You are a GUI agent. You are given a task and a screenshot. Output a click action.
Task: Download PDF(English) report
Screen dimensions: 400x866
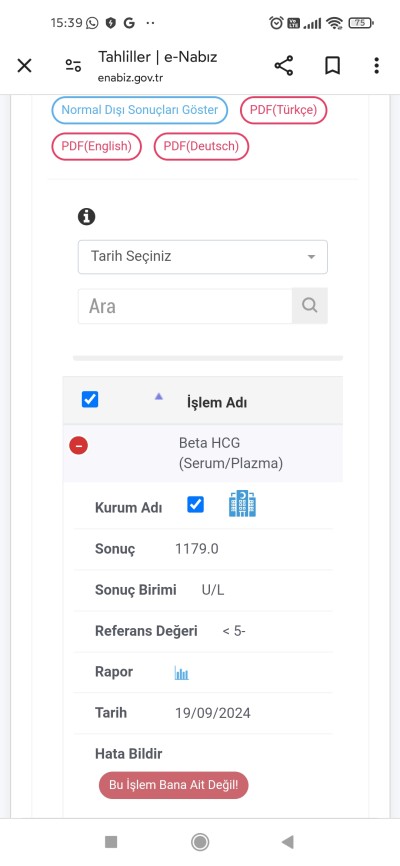pos(97,146)
